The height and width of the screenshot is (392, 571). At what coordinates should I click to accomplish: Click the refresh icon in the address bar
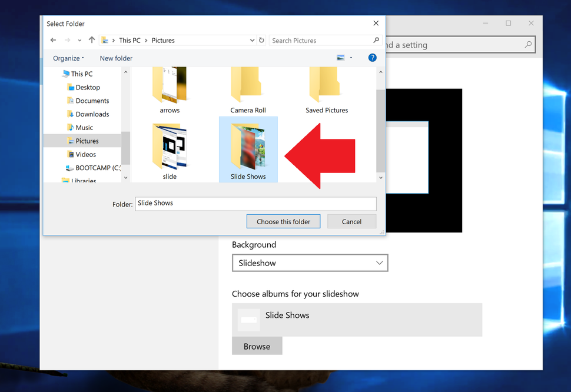pyautogui.click(x=261, y=40)
